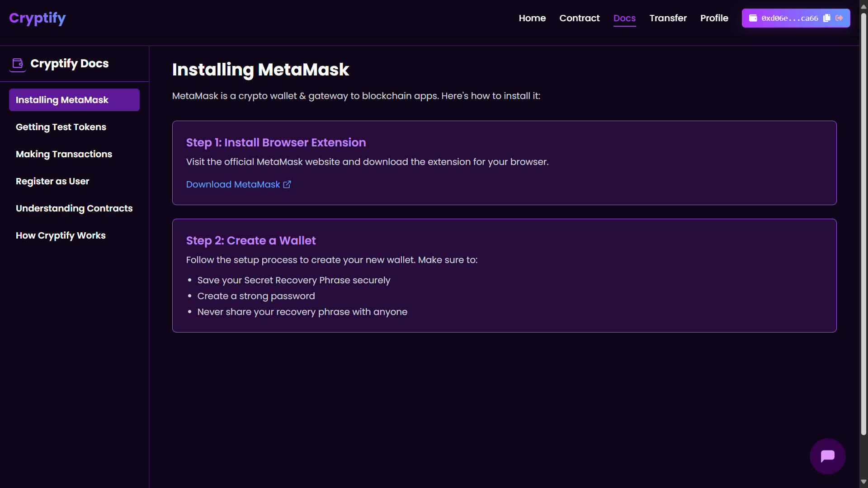Go to the Home nav item

(x=532, y=18)
